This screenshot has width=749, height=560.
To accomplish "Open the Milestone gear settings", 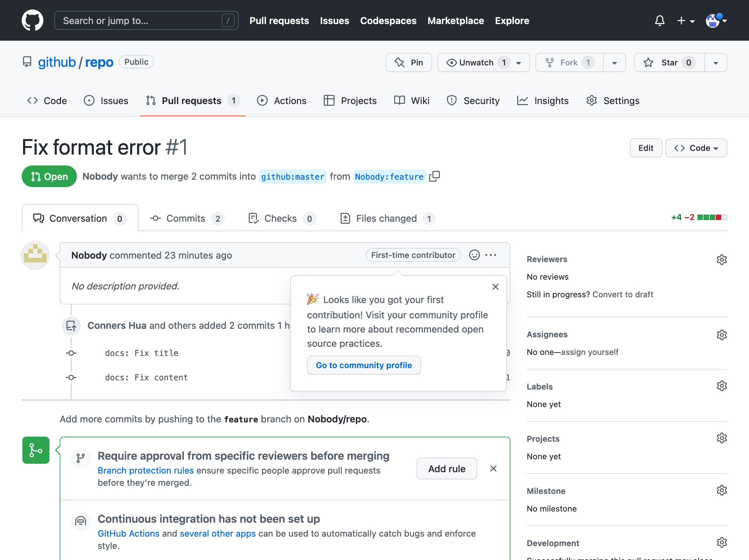I will click(x=722, y=490).
